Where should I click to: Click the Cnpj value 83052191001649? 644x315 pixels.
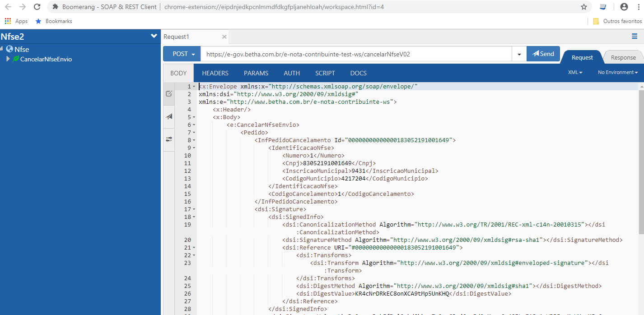(327, 163)
